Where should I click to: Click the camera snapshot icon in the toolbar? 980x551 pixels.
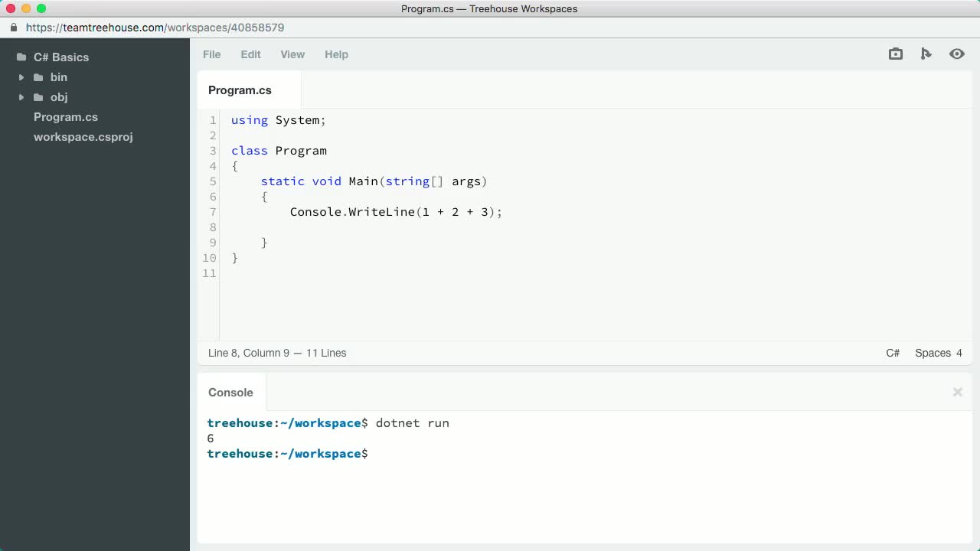[x=895, y=54]
